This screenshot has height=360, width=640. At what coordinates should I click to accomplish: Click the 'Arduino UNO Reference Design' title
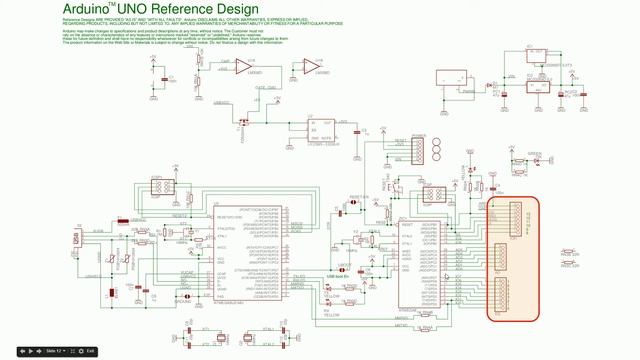pyautogui.click(x=161, y=9)
